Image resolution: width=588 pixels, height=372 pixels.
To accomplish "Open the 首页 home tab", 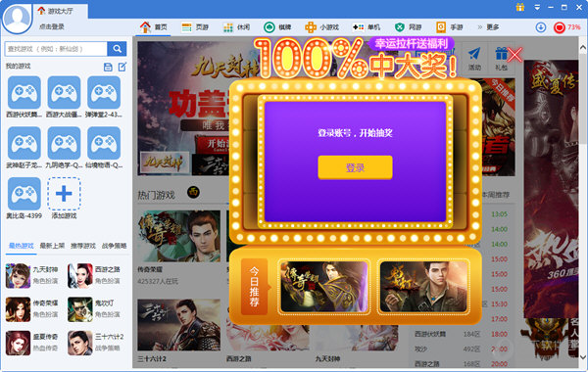I will click(x=154, y=27).
